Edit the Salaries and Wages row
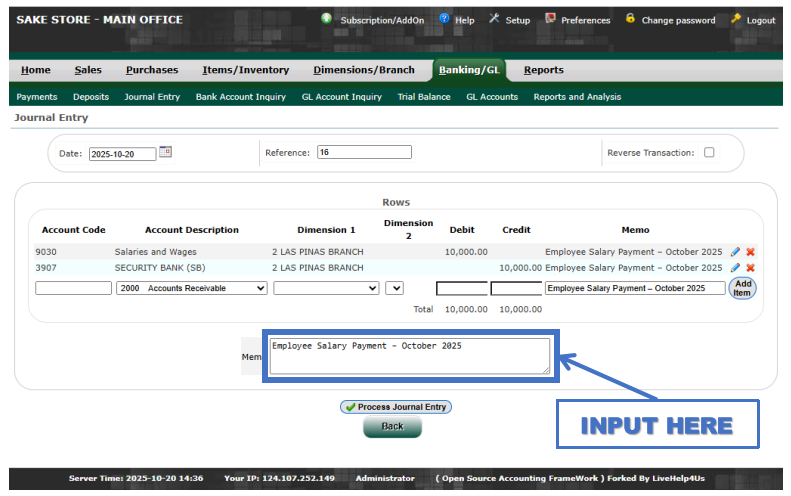Viewport: 791px width, 496px height. pyautogui.click(x=736, y=252)
